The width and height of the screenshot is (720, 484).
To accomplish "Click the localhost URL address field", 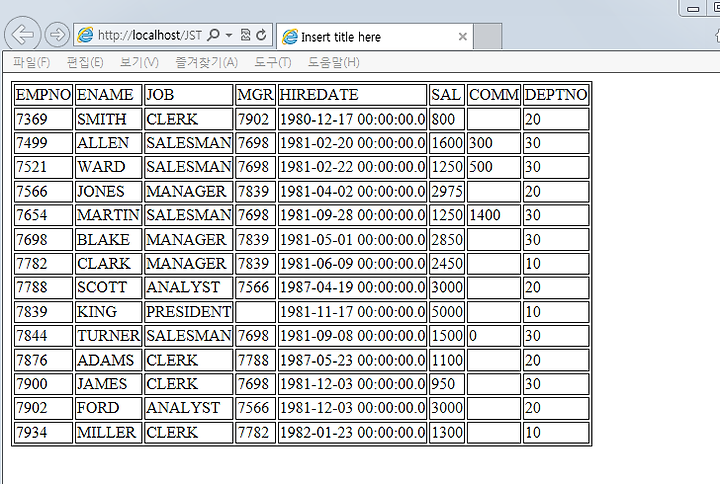I will pos(150,35).
